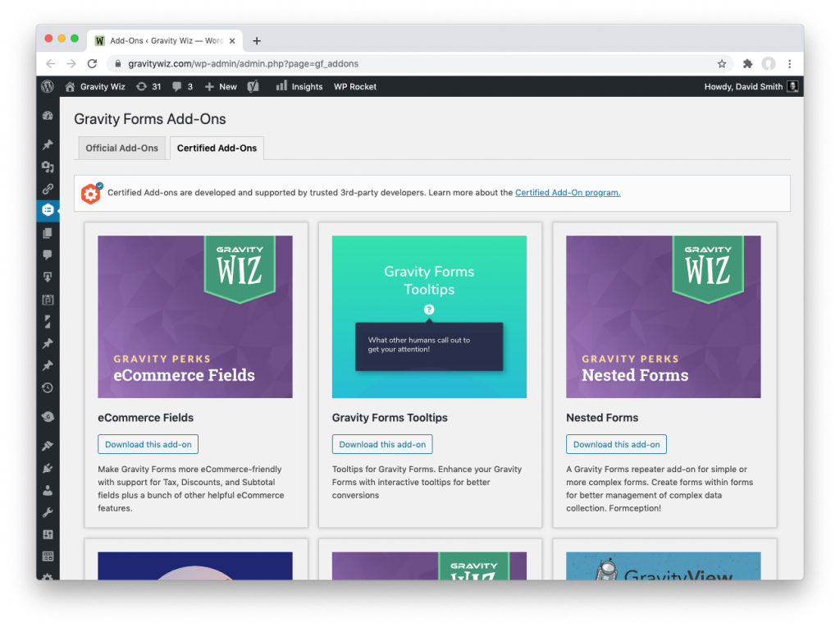840x628 pixels.
Task: Open the download-arrow icon in sidebar
Action: (x=48, y=277)
